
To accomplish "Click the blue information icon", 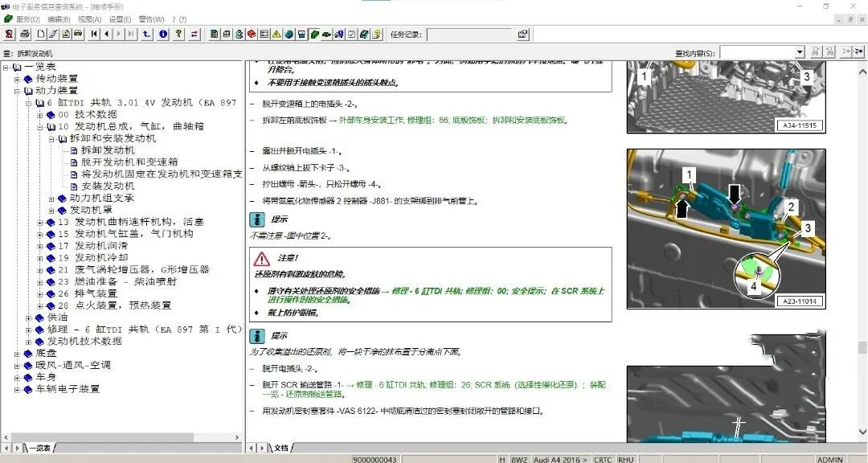I will point(163,35).
